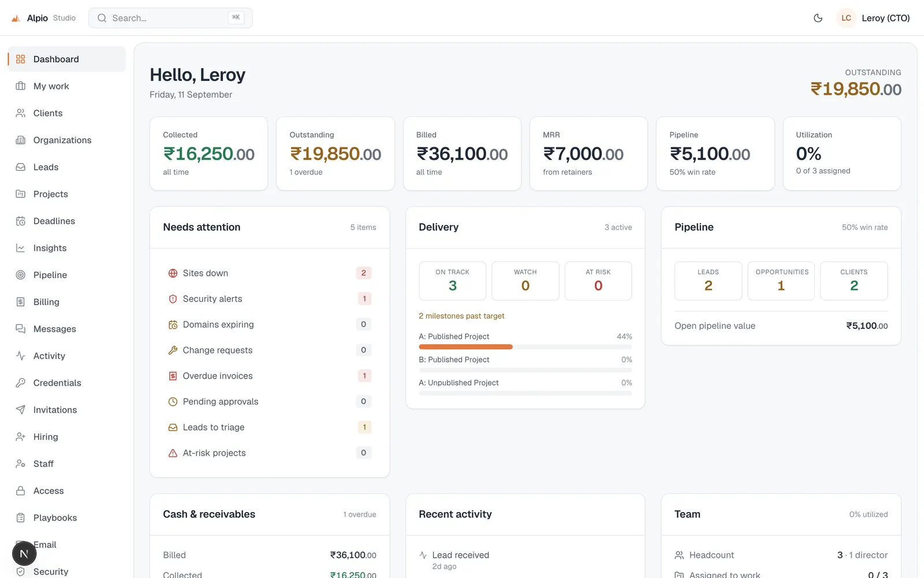
Task: Open My work briefcase icon
Action: (x=21, y=86)
